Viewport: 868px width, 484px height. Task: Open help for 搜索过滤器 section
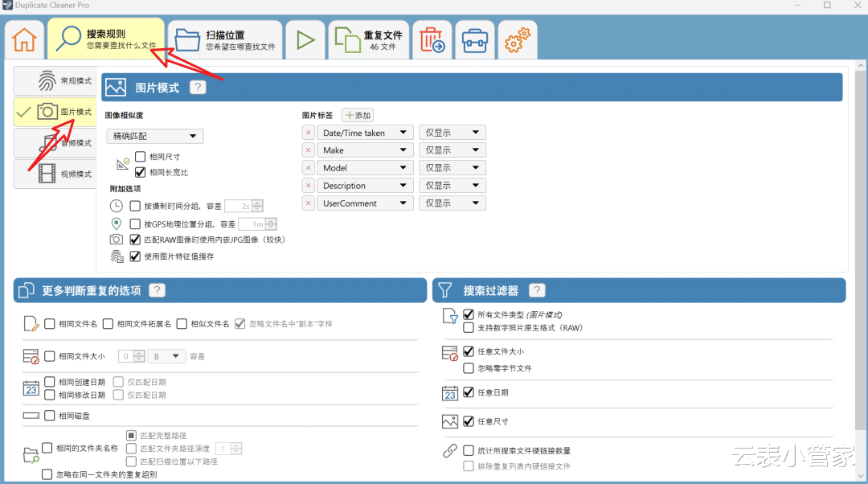537,291
